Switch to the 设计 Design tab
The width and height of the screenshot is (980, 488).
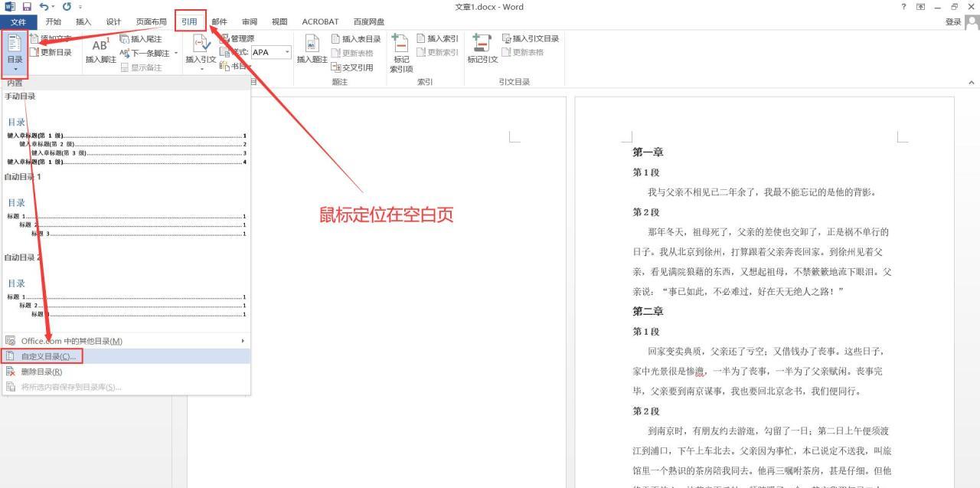[x=113, y=22]
